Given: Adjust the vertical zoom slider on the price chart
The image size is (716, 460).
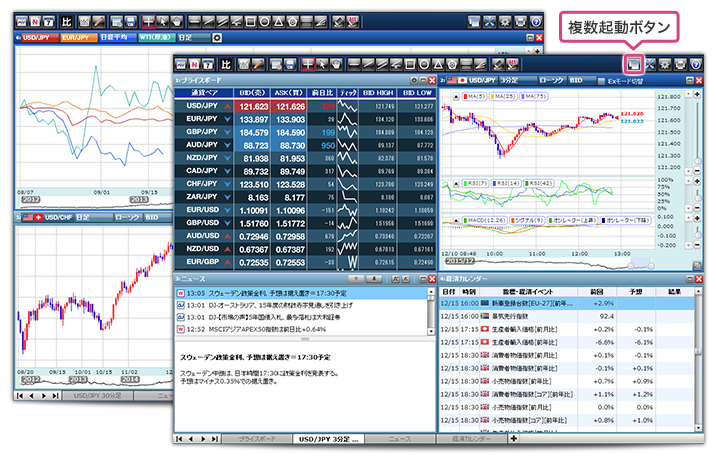Looking at the screenshot, I should 698,161.
